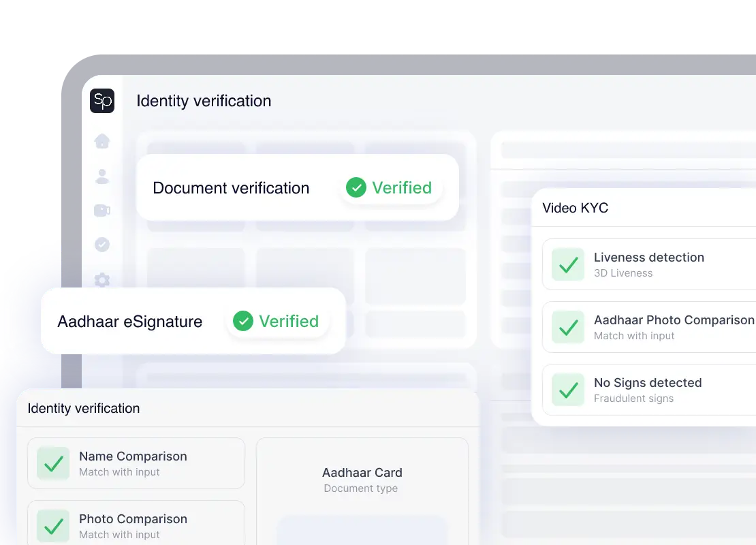Click the "Video KYC" heading
The width and height of the screenshot is (756, 545).
tap(576, 208)
